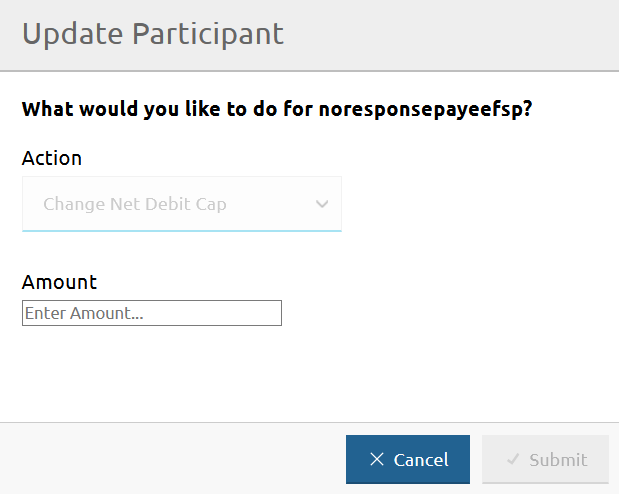Viewport: 619px width, 494px height.
Task: Expand the Action dropdown chevron arrow
Action: coord(322,204)
